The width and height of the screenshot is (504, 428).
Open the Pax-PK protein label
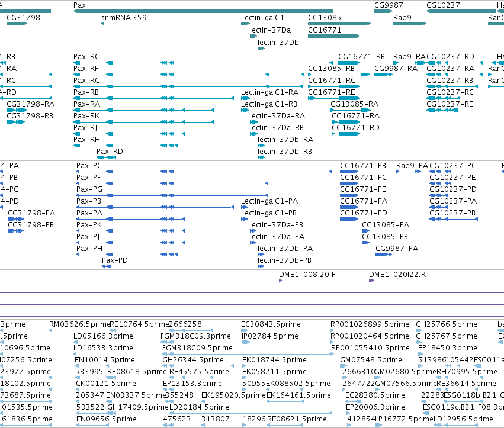(89, 225)
